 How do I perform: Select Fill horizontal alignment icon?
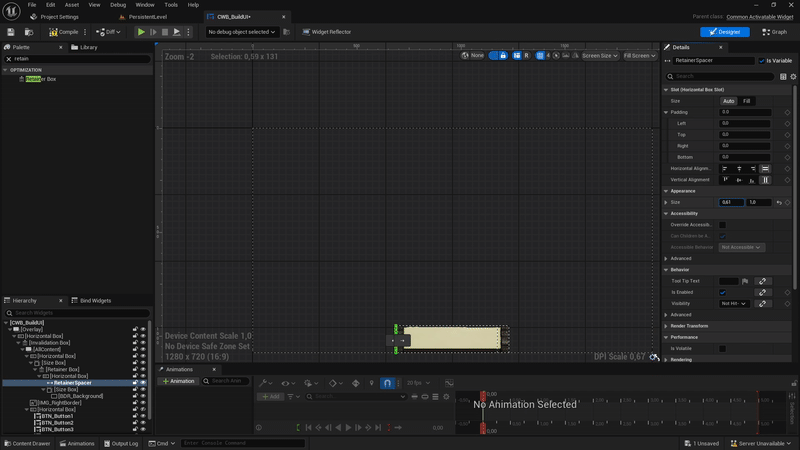click(766, 168)
